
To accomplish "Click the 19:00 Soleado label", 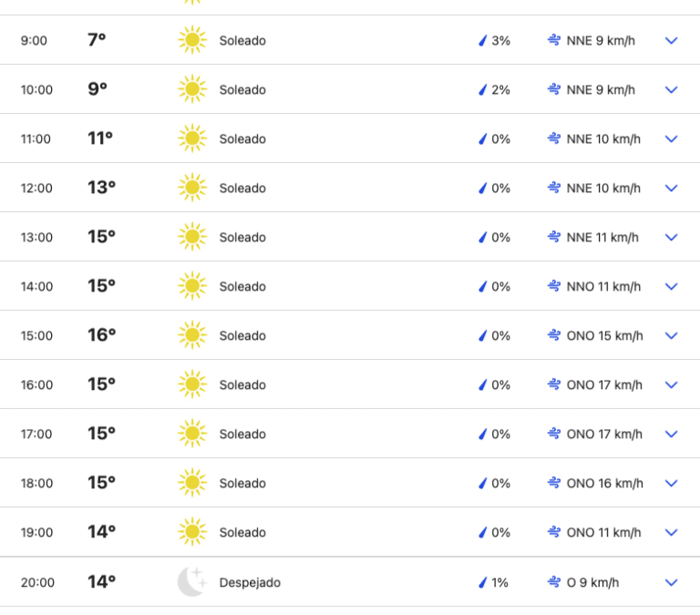I will (x=242, y=532).
